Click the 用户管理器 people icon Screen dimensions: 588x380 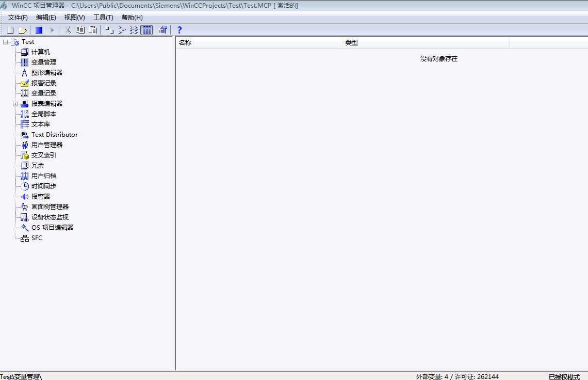[24, 145]
